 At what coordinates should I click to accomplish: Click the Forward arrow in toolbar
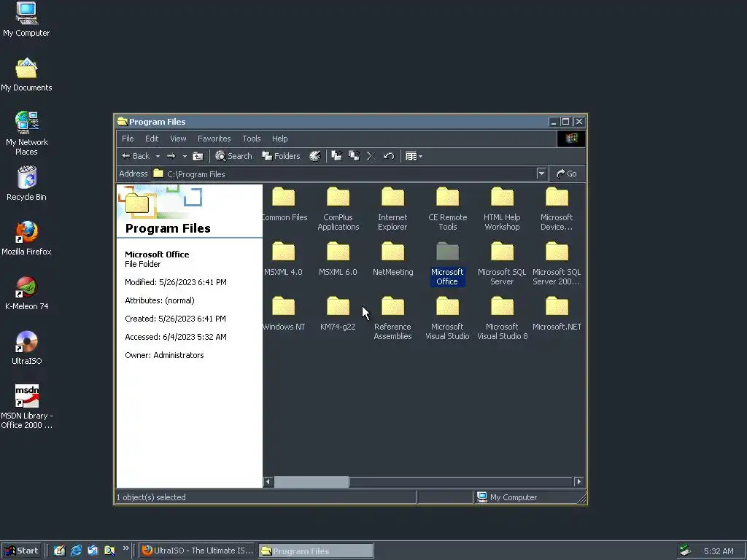[171, 156]
